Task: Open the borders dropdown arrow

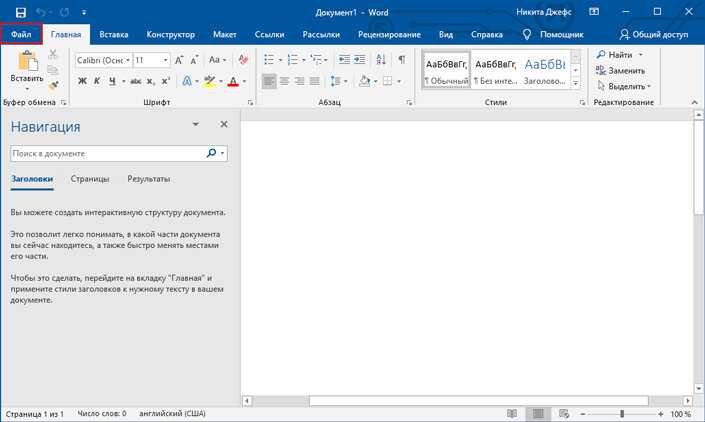Action: (x=399, y=82)
